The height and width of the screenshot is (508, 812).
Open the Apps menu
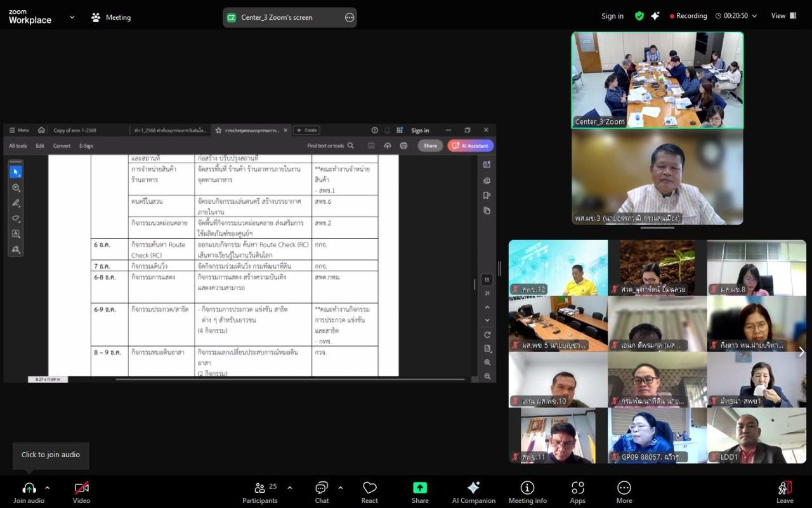[577, 492]
